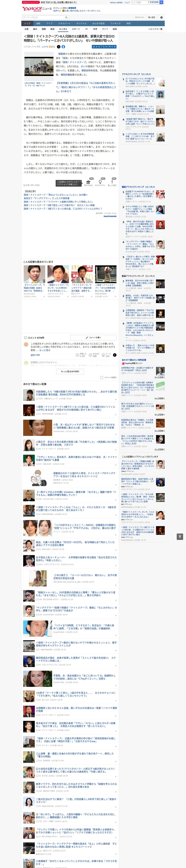
Task: Choose the スポーツ category
Action: tap(76, 29)
